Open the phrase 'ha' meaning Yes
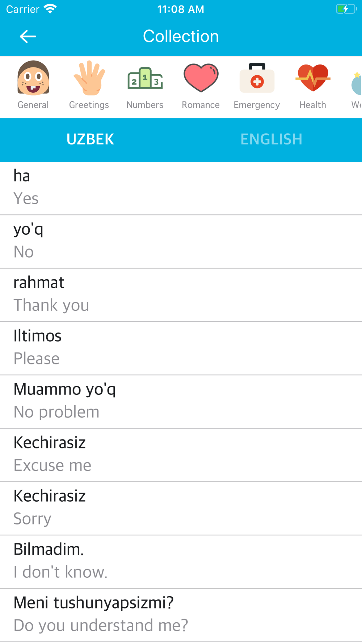Viewport: 362px width, 644px height. (181, 188)
